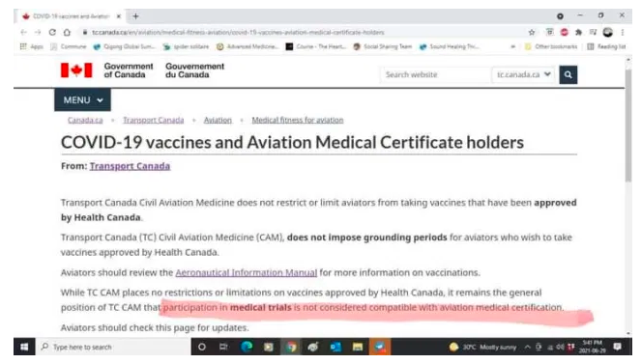Click the page vertical scrollbar
This screenshot has height=364, width=641.
tap(628, 126)
